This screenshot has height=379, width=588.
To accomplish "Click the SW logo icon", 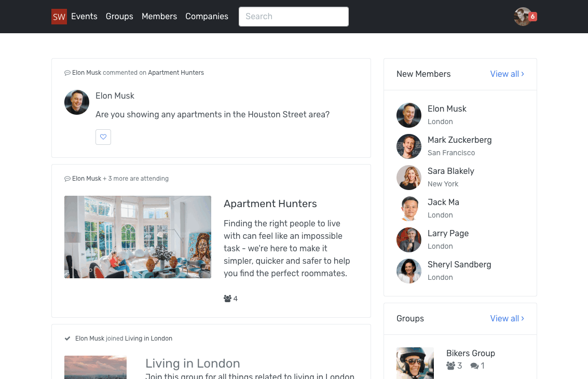I will (x=59, y=17).
